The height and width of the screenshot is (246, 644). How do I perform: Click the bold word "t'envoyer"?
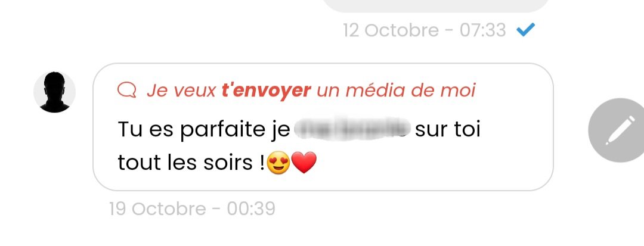266,90
